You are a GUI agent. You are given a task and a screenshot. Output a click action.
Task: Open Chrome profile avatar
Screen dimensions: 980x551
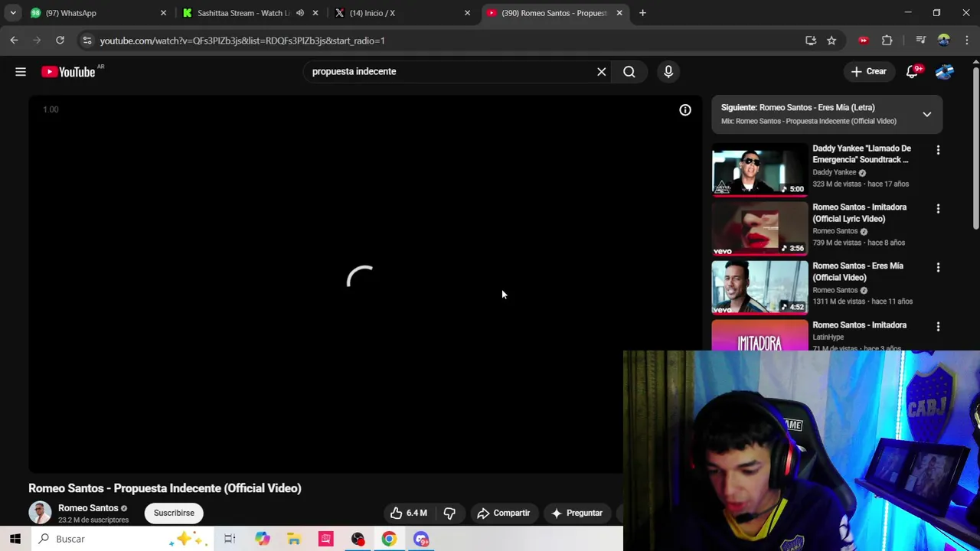[944, 41]
